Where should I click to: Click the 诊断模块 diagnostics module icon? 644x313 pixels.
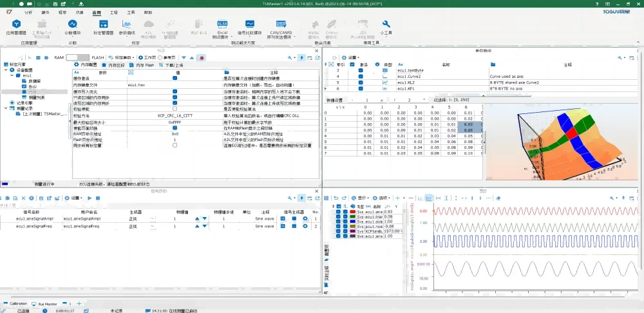pos(73,26)
